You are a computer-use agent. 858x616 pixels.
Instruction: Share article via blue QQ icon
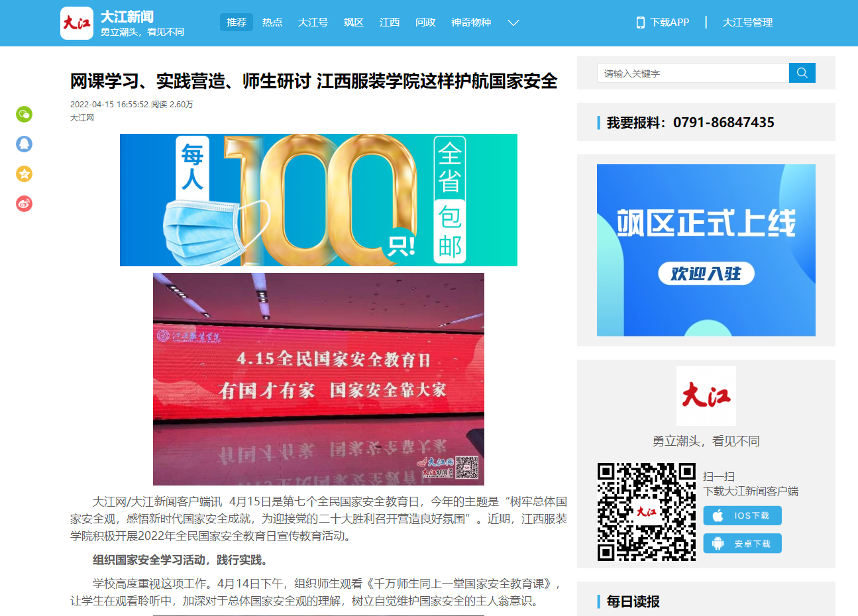(25, 144)
